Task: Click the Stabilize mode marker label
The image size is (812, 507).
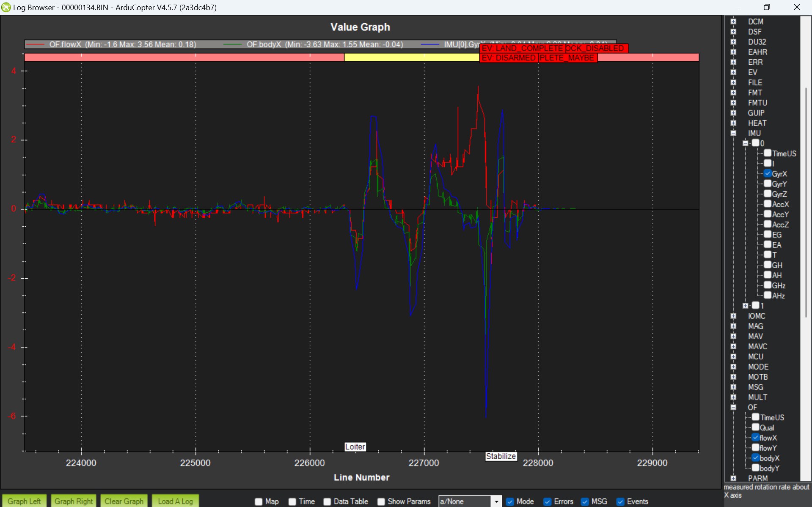Action: click(x=501, y=456)
